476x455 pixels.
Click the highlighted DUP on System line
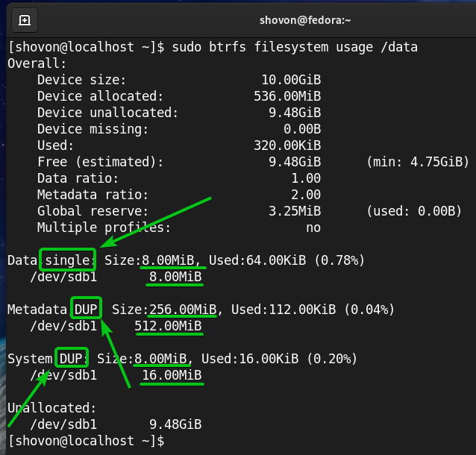pyautogui.click(x=72, y=358)
